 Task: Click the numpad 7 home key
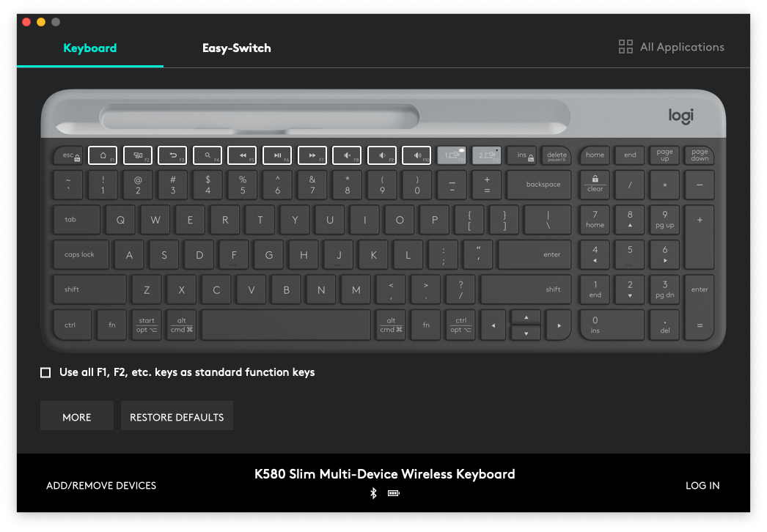click(595, 220)
